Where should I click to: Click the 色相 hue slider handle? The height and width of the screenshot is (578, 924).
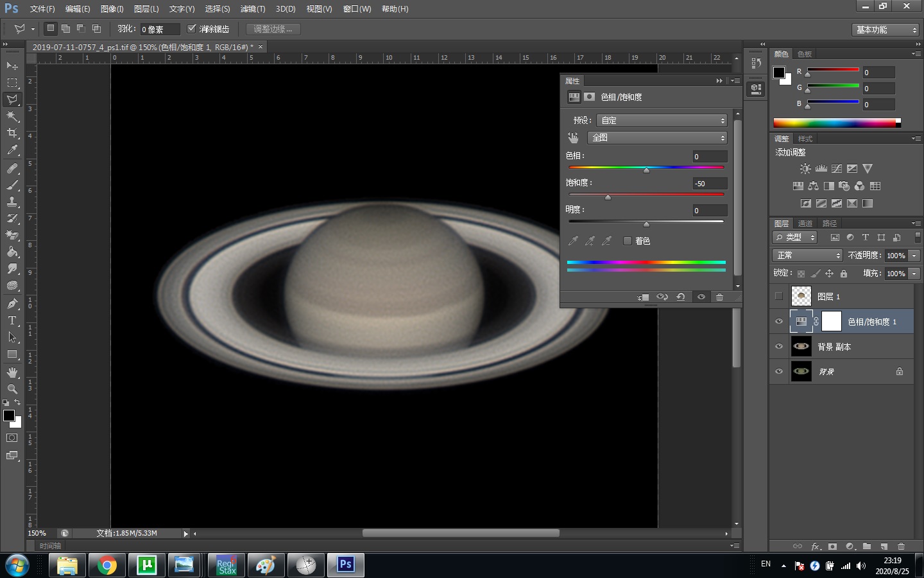[646, 170]
